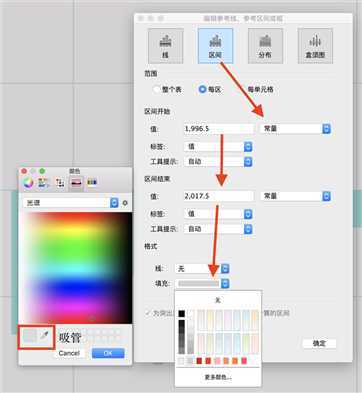Cancel the color picker window

(x=69, y=353)
